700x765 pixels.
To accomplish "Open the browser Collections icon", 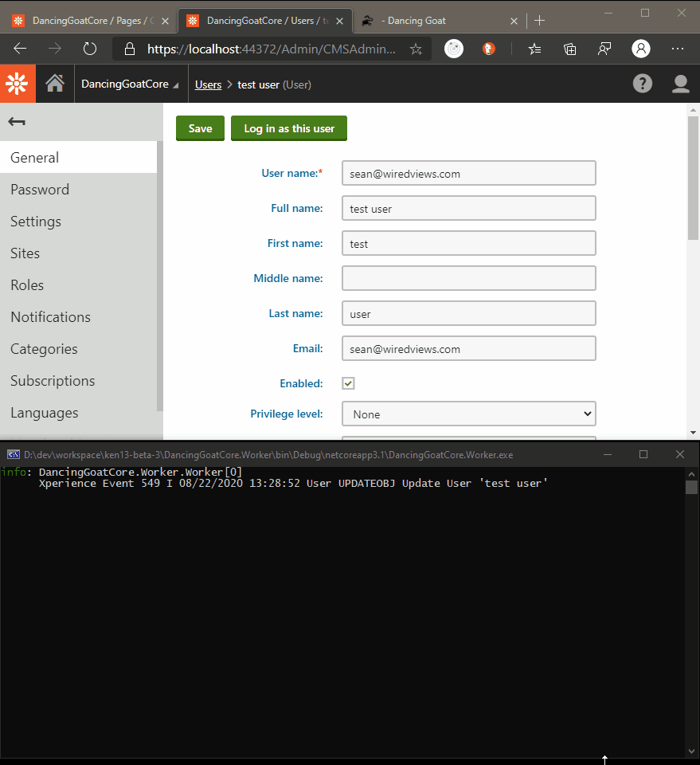I will click(x=570, y=49).
